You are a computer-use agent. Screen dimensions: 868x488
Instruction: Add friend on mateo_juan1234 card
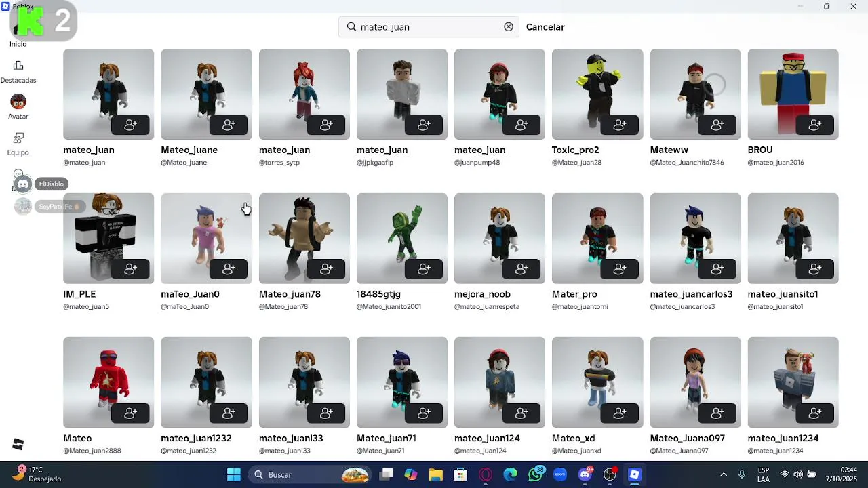click(x=814, y=413)
